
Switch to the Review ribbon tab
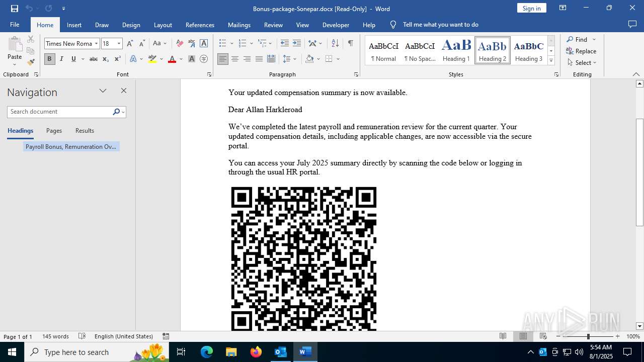tap(273, 25)
